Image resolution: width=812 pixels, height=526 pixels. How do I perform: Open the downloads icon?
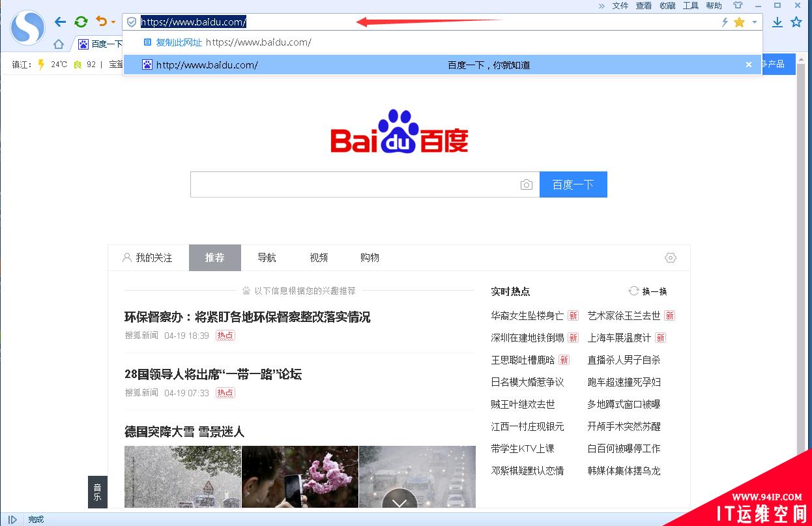coord(777,22)
